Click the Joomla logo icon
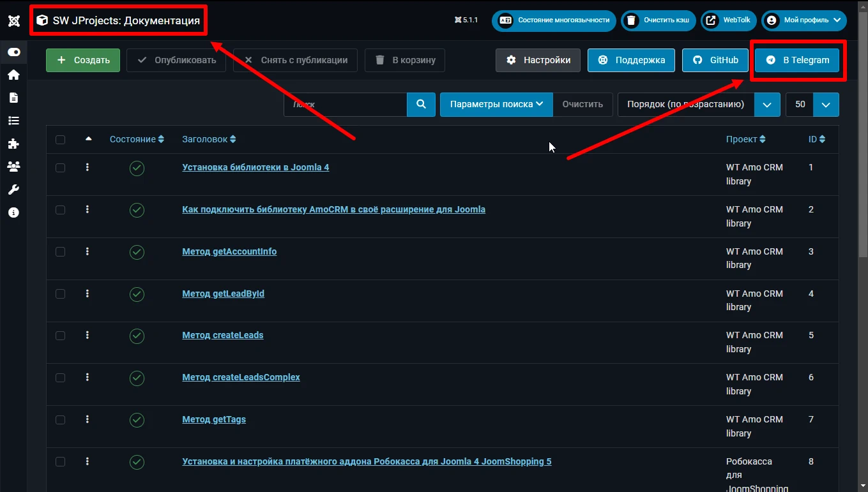The image size is (868, 492). point(13,20)
